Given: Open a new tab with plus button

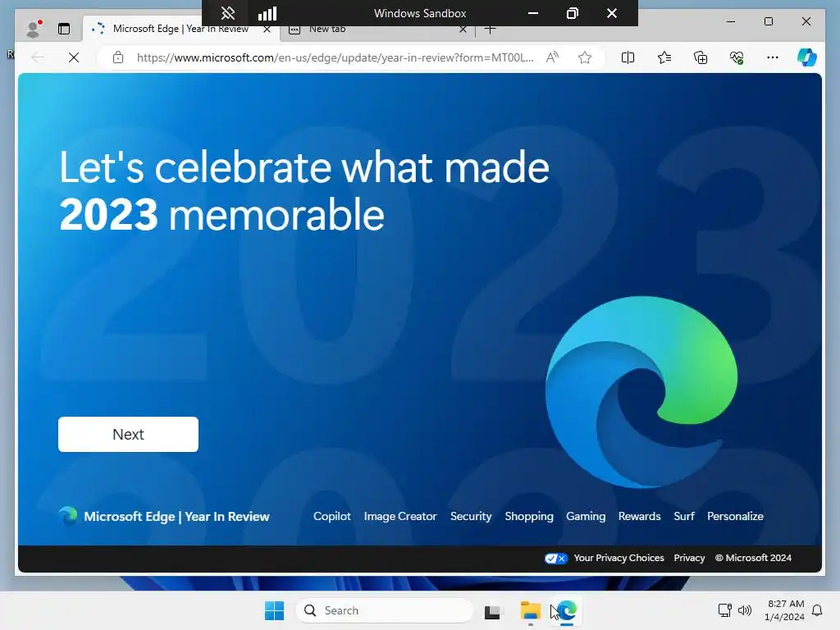Looking at the screenshot, I should 490,30.
